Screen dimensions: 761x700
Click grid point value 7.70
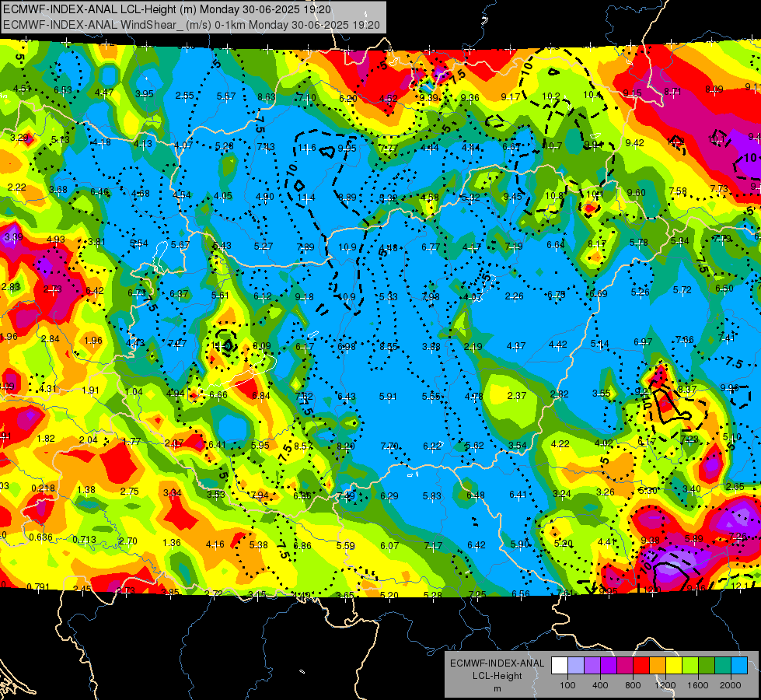389,446
